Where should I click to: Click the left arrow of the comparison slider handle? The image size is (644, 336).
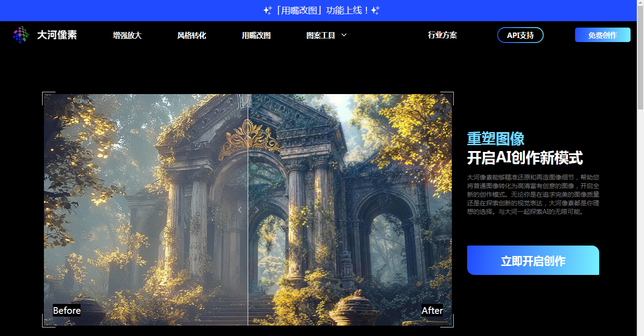[240, 210]
